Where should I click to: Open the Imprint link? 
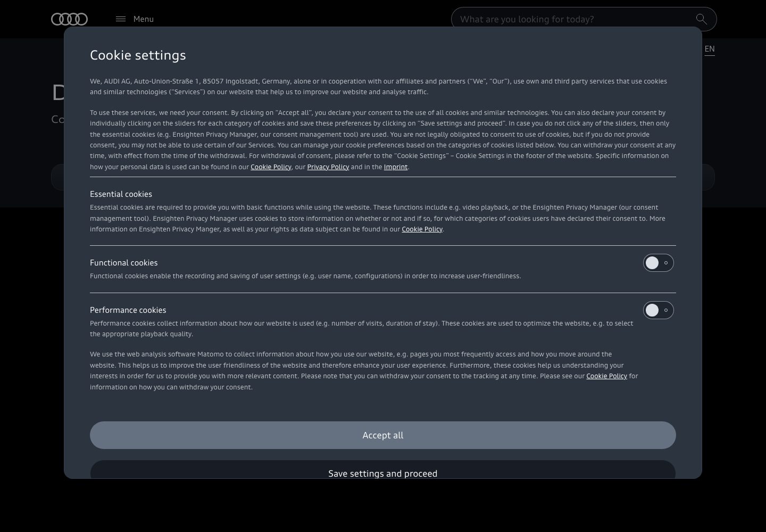396,167
